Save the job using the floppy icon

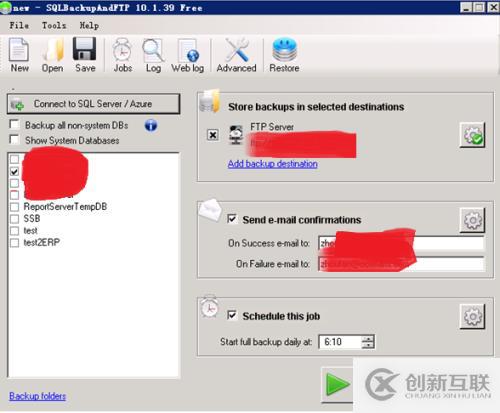pos(85,55)
